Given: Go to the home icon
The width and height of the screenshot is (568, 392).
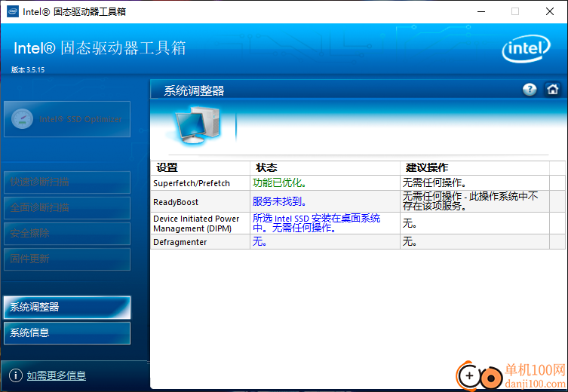Looking at the screenshot, I should 552,90.
